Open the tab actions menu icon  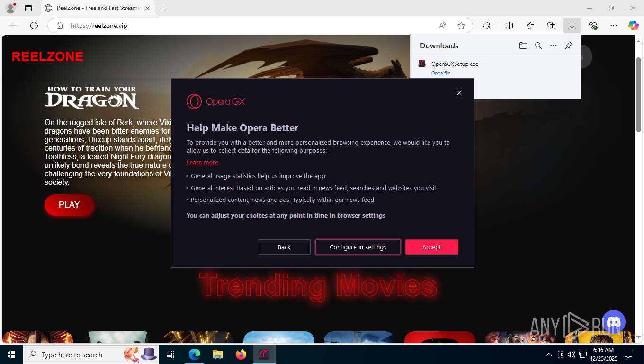[x=28, y=8]
